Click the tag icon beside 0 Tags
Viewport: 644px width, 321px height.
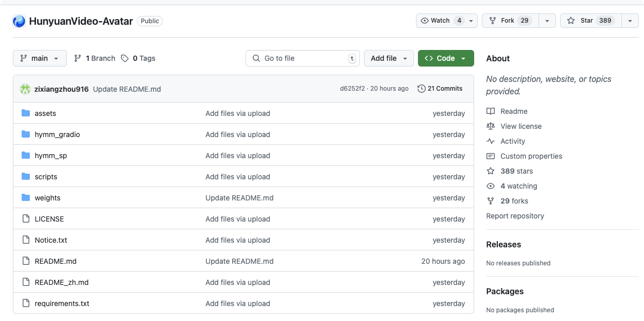pyautogui.click(x=125, y=58)
